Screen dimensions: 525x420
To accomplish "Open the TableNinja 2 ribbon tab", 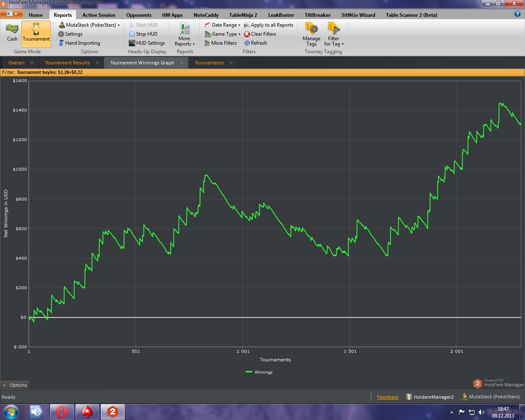I will pos(243,15).
